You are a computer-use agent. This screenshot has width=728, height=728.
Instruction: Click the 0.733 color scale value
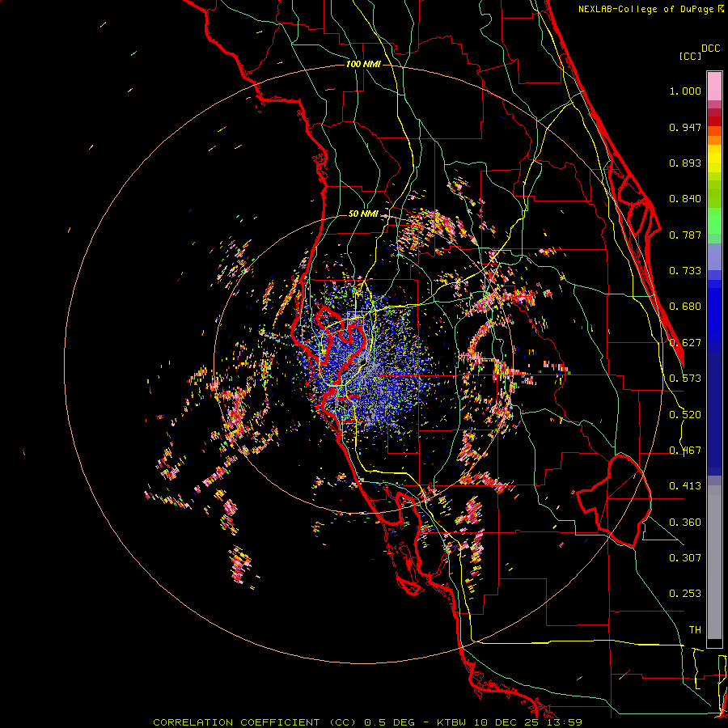click(x=685, y=271)
